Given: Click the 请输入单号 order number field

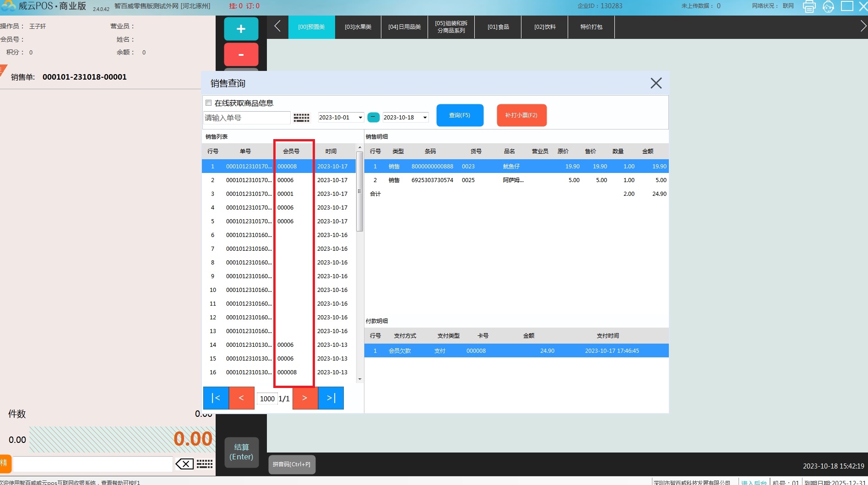Looking at the screenshot, I should tap(246, 118).
